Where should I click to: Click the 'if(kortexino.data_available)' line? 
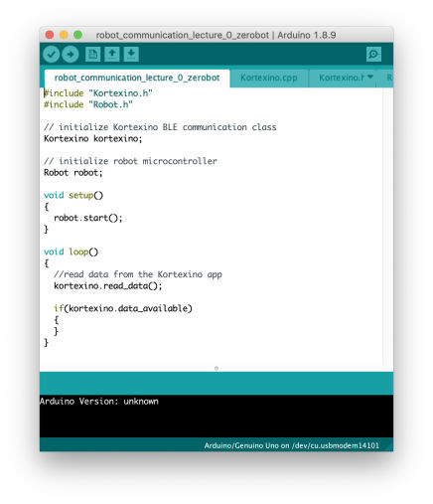coord(123,308)
